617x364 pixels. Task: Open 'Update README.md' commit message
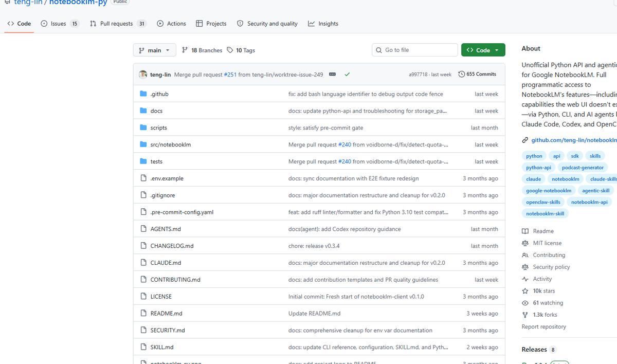tap(314, 314)
